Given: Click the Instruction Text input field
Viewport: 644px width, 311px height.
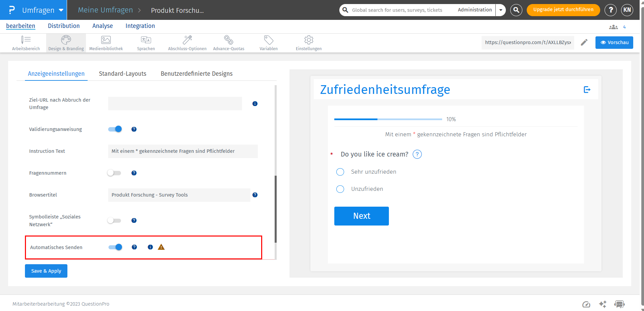Looking at the screenshot, I should 183,151.
